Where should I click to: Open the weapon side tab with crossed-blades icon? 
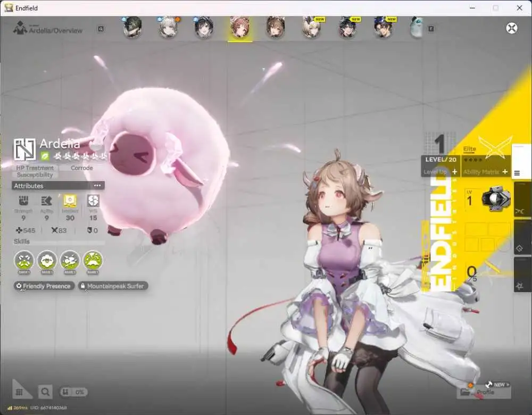coord(522,199)
